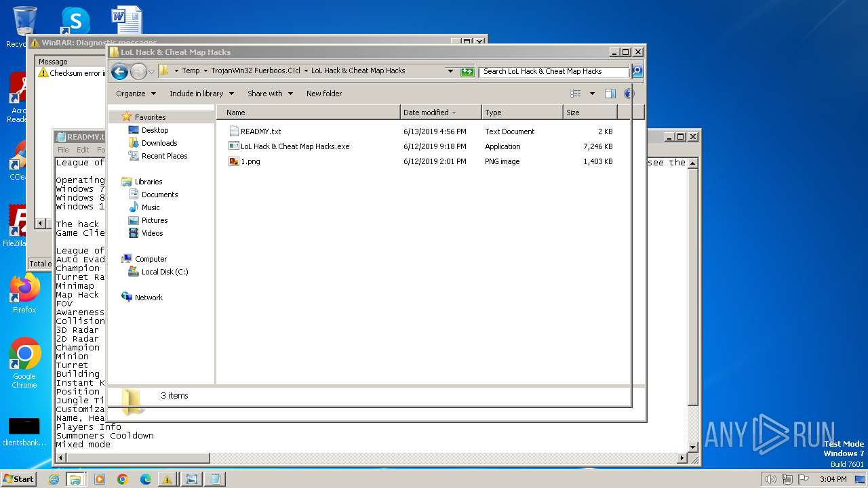This screenshot has width=868, height=488.
Task: Click TrojanWin32 Fuerboos.C!cl breadcrumb
Action: (x=256, y=70)
